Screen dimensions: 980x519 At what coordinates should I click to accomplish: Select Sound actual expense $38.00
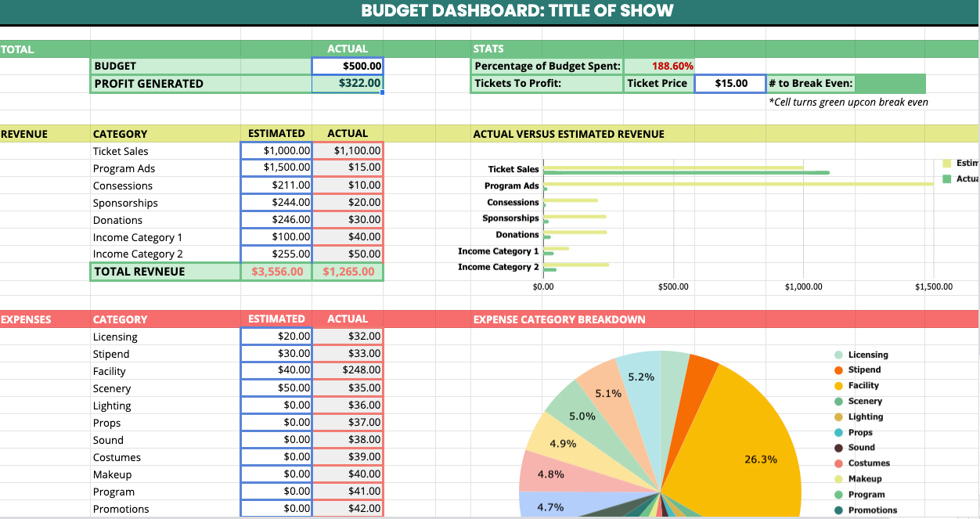tap(348, 439)
